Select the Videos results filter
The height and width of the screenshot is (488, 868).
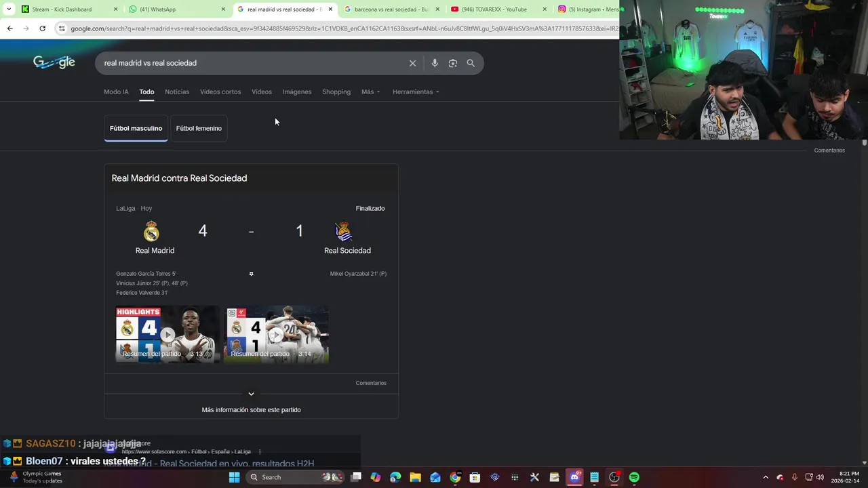pos(262,91)
